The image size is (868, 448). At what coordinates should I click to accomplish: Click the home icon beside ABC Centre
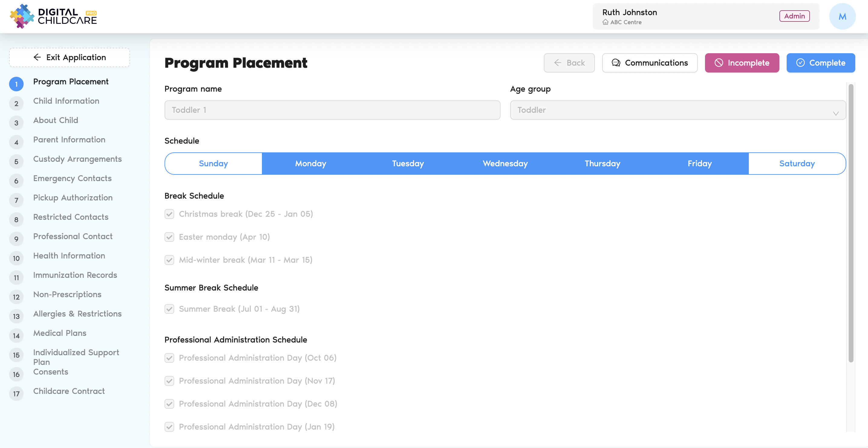[x=605, y=22]
